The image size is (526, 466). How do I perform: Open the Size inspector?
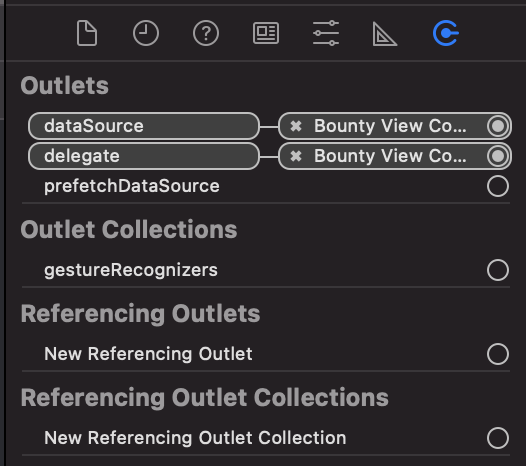pos(385,34)
